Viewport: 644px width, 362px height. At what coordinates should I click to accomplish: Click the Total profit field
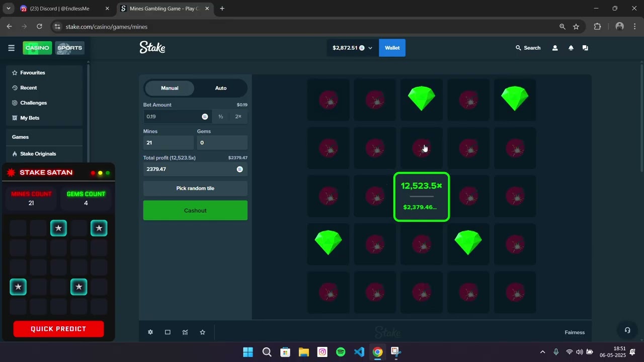pyautogui.click(x=195, y=169)
